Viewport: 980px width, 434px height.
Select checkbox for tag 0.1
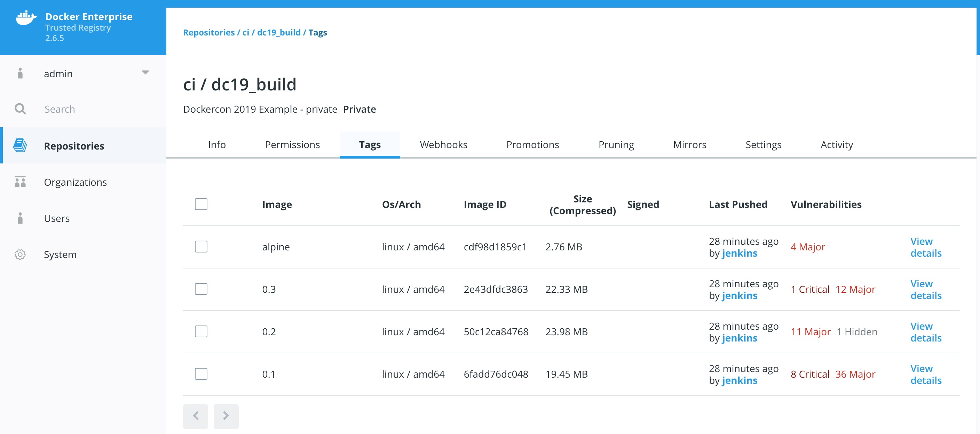pos(201,374)
